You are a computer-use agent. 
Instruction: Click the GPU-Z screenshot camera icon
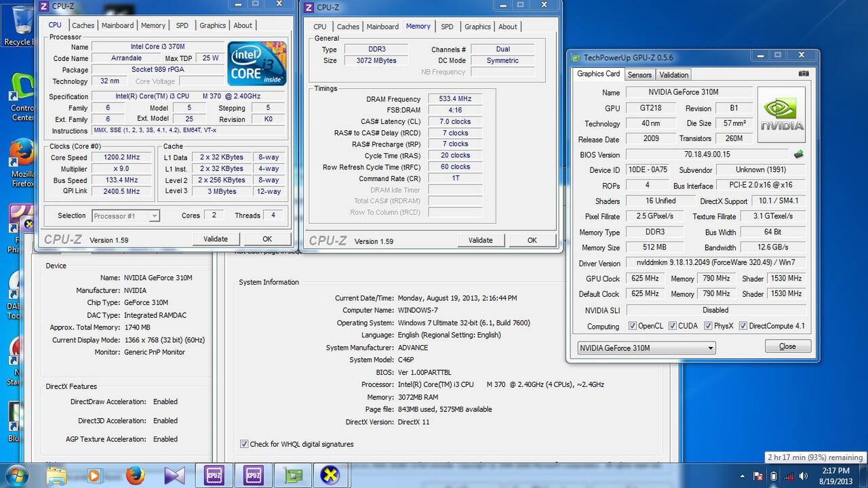pos(804,74)
